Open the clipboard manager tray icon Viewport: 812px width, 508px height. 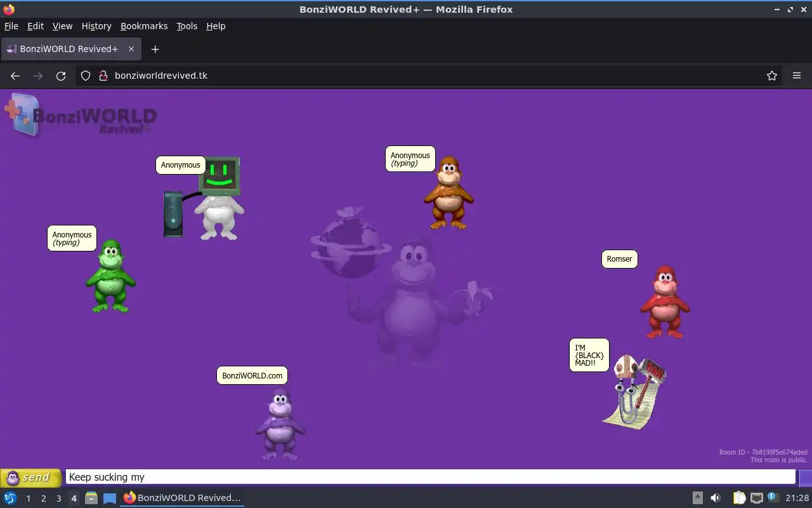point(740,498)
